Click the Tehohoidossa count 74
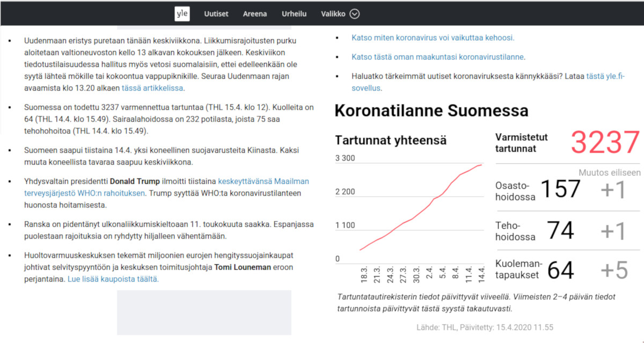This screenshot has height=343, width=644. tap(560, 230)
